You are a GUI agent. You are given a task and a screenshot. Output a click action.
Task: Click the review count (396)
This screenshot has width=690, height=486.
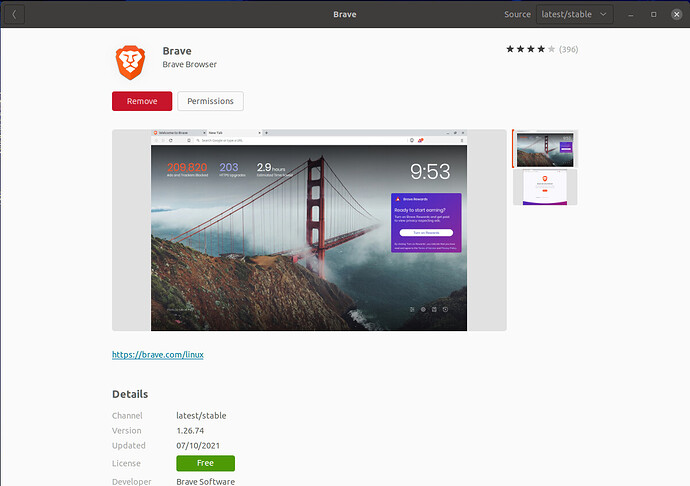coord(569,49)
